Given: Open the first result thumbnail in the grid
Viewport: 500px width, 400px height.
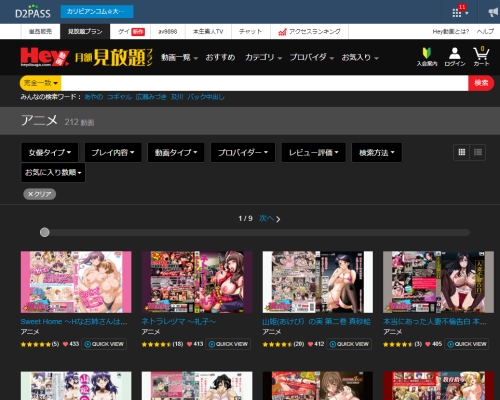Looking at the screenshot, I should [x=76, y=282].
